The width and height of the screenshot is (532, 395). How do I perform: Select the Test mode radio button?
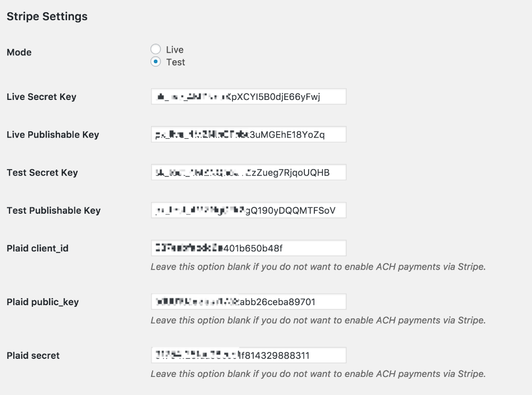[155, 62]
